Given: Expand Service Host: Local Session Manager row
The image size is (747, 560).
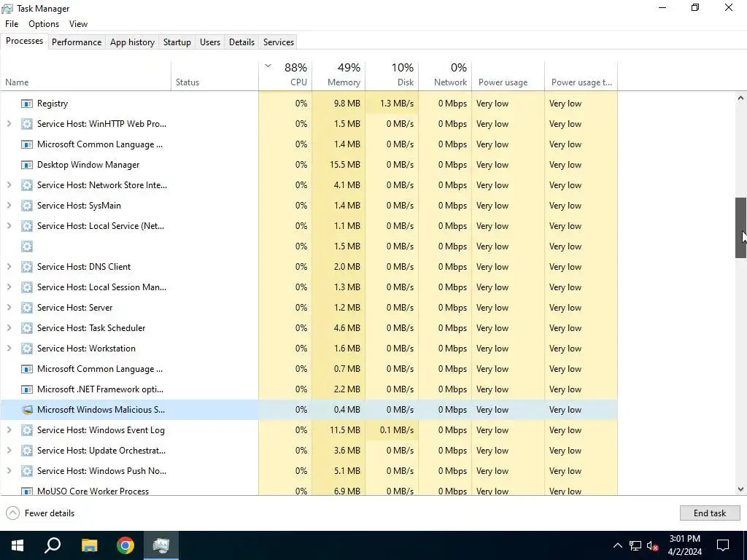Looking at the screenshot, I should coord(9,287).
